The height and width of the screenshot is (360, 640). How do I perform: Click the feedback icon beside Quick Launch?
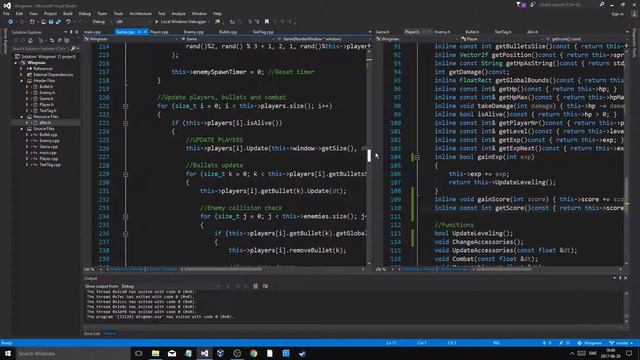coord(533,4)
